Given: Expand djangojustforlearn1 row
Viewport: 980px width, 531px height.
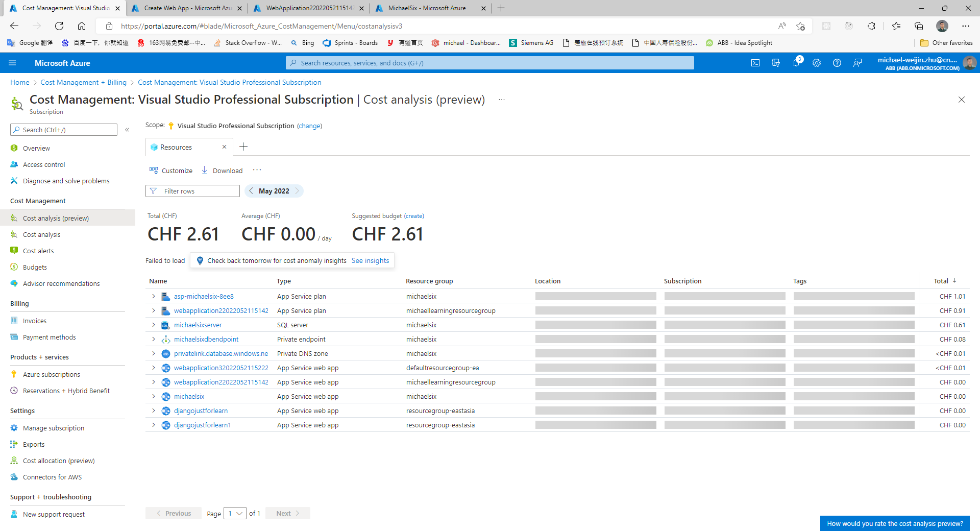Looking at the screenshot, I should pyautogui.click(x=153, y=425).
